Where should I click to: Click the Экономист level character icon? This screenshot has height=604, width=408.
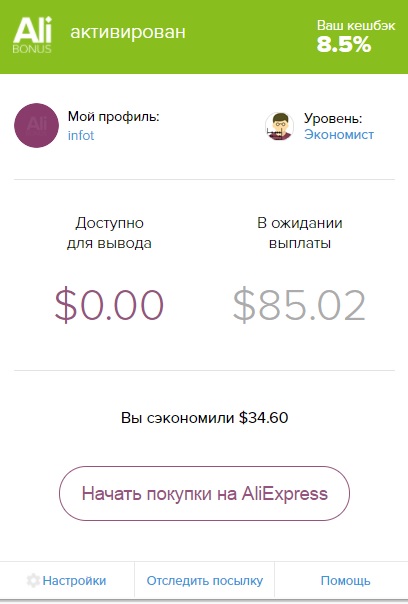(x=279, y=126)
